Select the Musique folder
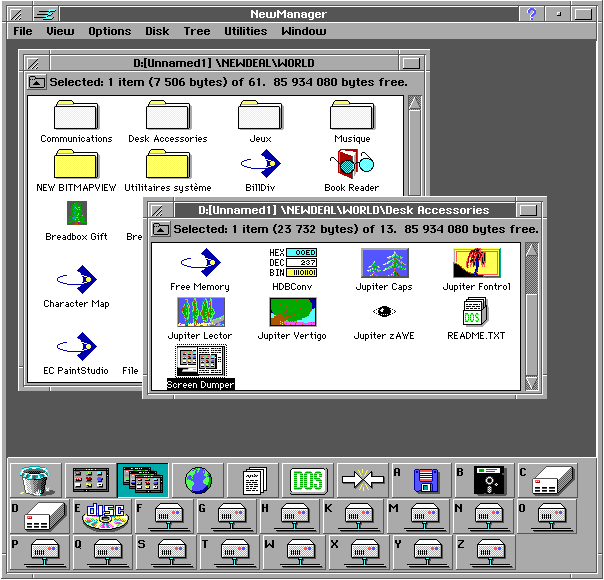Image resolution: width=604 pixels, height=580 pixels. click(351, 116)
